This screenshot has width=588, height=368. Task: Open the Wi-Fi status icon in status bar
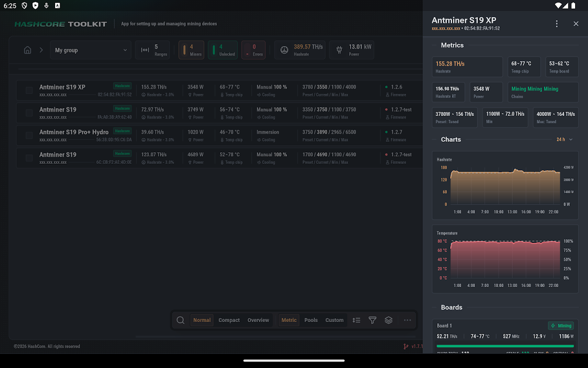tap(559, 6)
